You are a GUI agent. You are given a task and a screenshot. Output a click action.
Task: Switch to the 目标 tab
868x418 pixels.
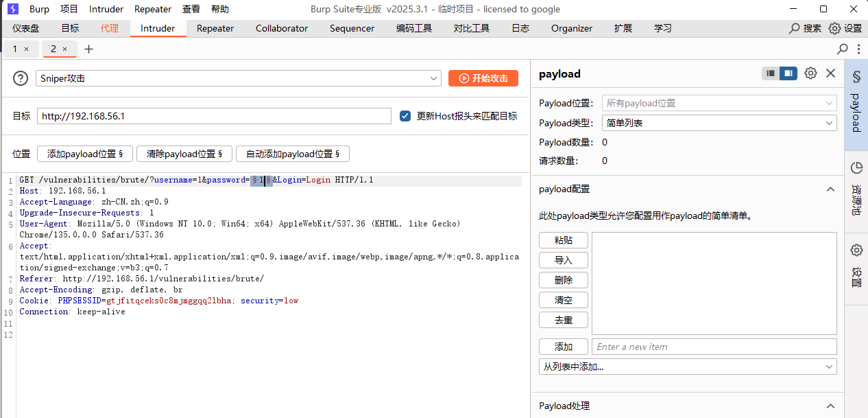70,28
